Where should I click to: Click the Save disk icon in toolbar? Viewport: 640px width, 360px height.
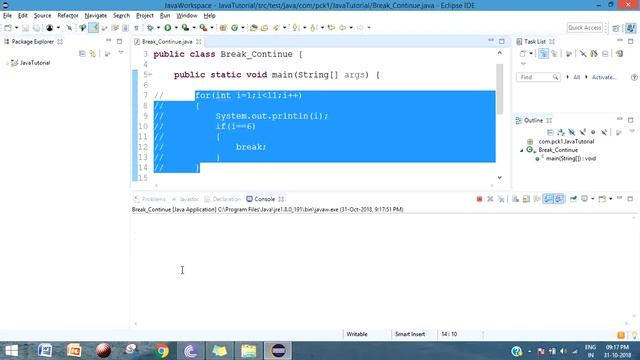(25, 28)
